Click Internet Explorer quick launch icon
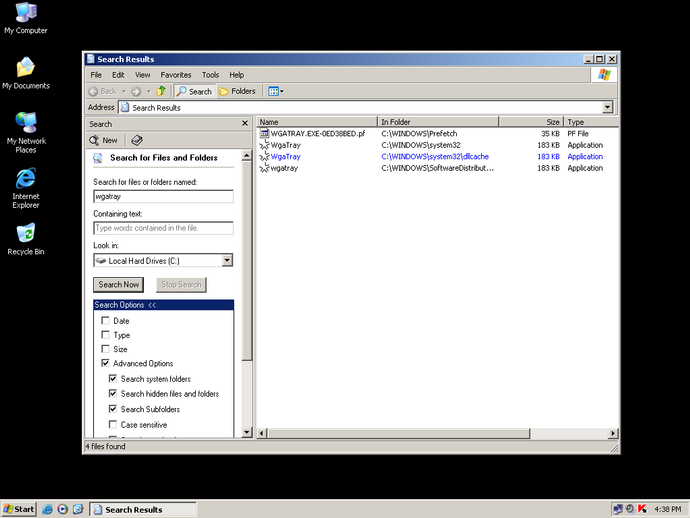690x518 pixels. (47, 509)
